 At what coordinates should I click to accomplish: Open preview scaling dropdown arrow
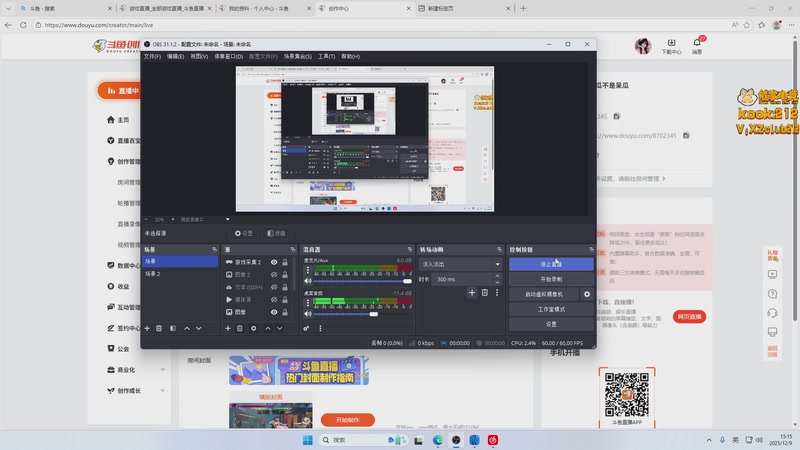228,219
